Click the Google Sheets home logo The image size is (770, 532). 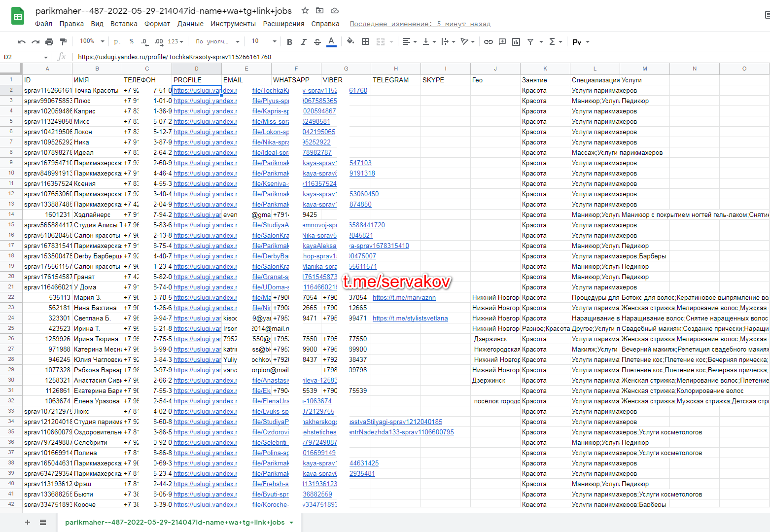tap(18, 16)
